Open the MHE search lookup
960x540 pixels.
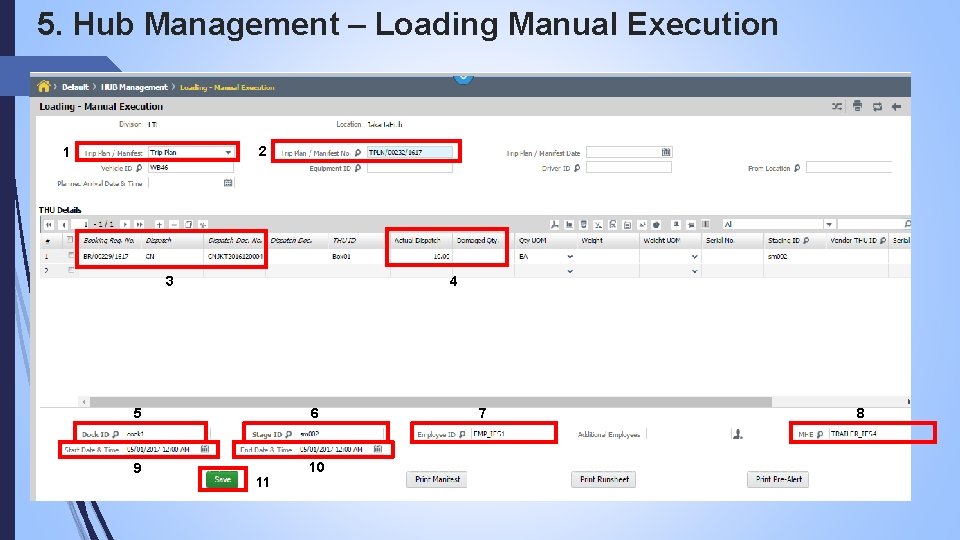pyautogui.click(x=820, y=434)
